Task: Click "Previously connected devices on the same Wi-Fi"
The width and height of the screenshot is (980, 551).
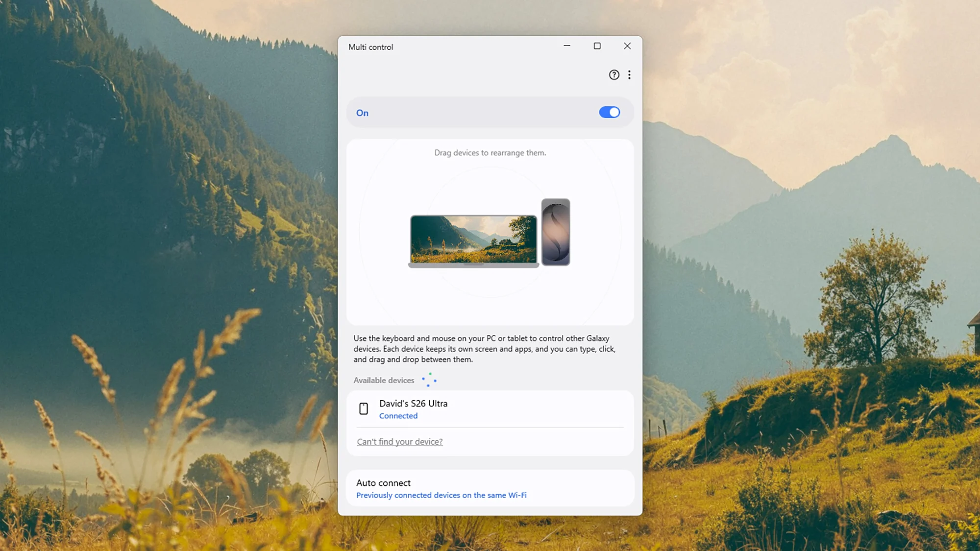Action: (441, 495)
